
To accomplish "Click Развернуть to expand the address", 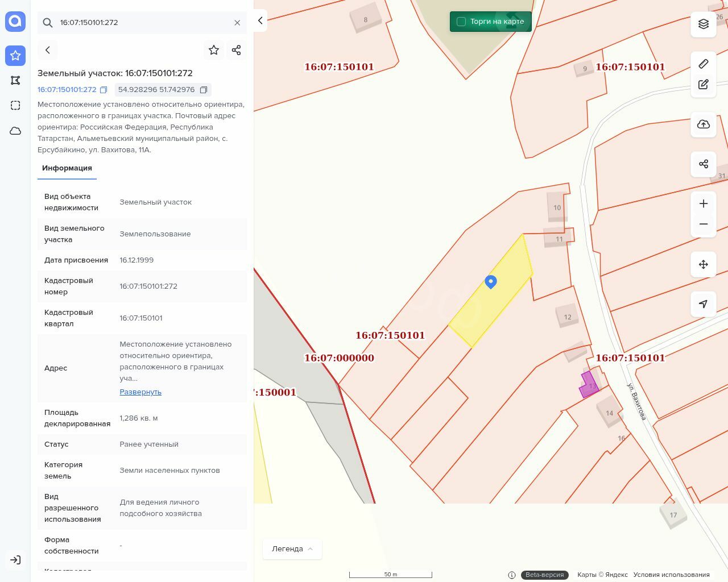I will coord(140,392).
